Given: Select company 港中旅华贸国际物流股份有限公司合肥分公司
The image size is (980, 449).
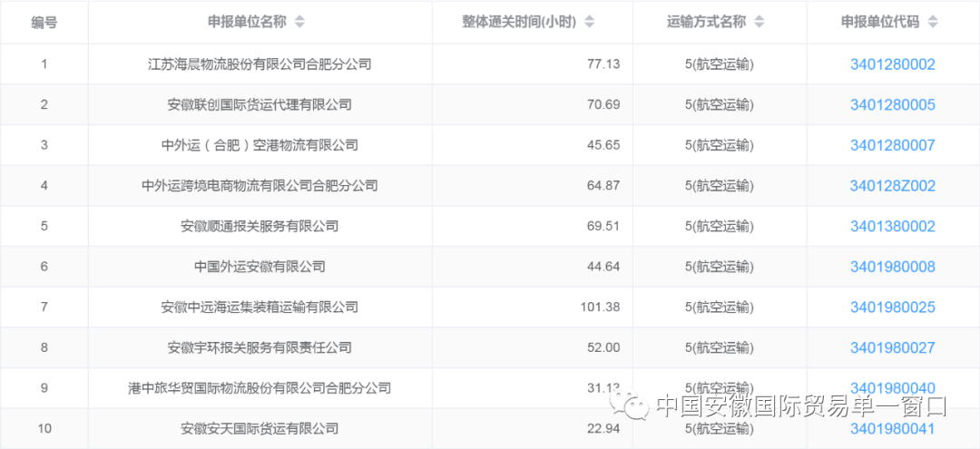Looking at the screenshot, I should (x=260, y=388).
